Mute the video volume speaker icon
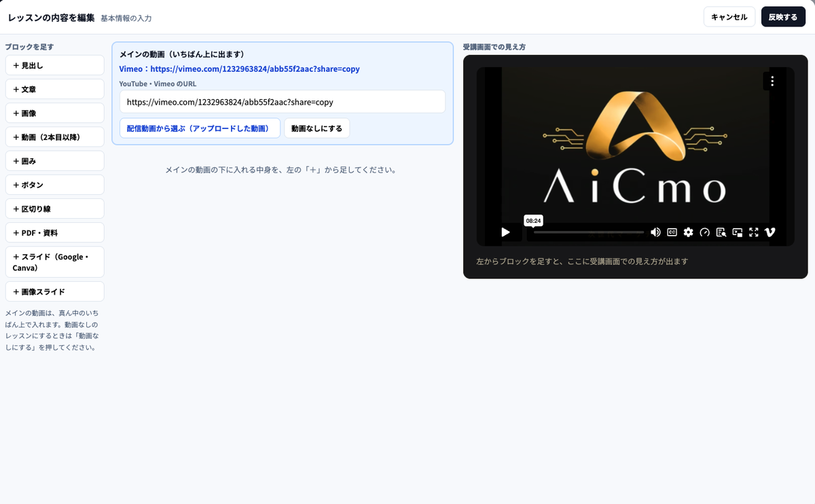Viewport: 815px width, 504px height. (x=655, y=232)
